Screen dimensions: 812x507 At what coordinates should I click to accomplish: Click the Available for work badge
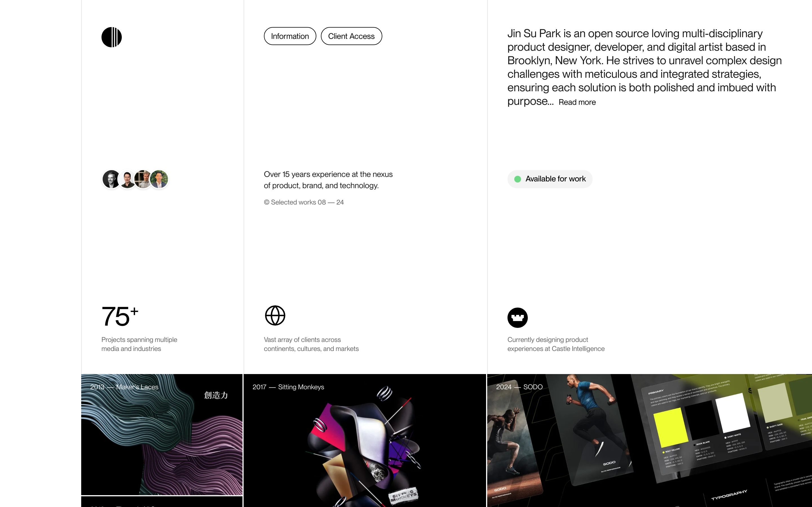point(550,179)
